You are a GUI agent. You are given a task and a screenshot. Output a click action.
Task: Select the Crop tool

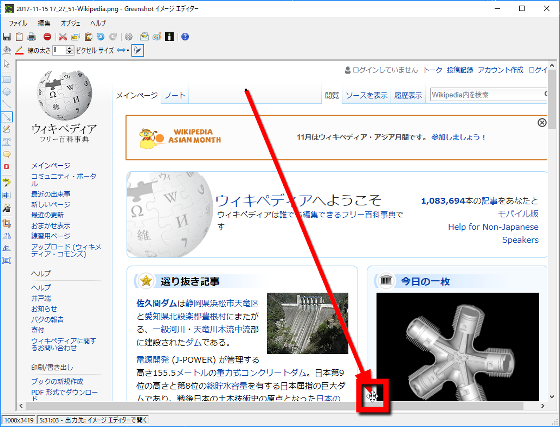tap(7, 223)
